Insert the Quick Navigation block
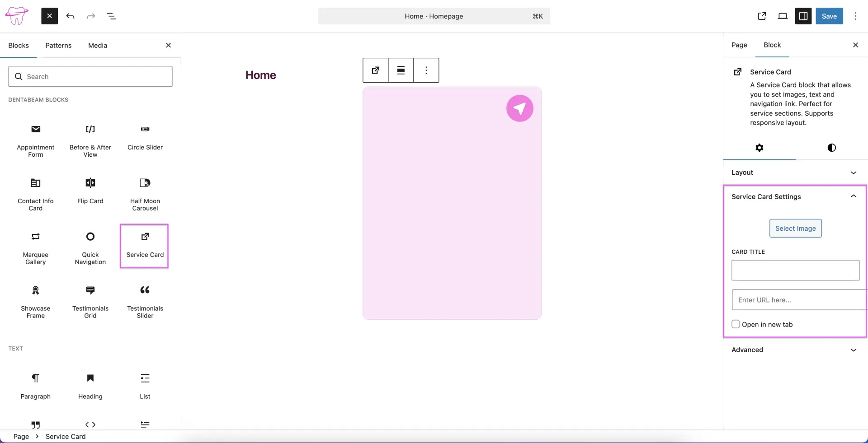 [90, 248]
